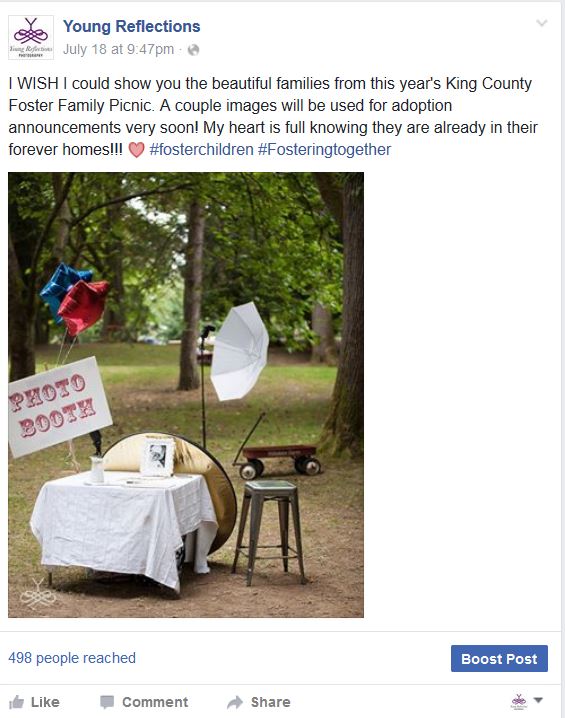View the 498 people reached stats
Screen dimensions: 565x718
click(72, 658)
